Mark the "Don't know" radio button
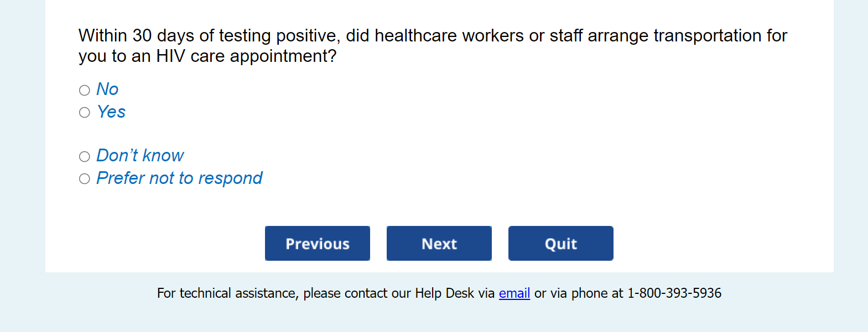868x332 pixels. [x=85, y=157]
